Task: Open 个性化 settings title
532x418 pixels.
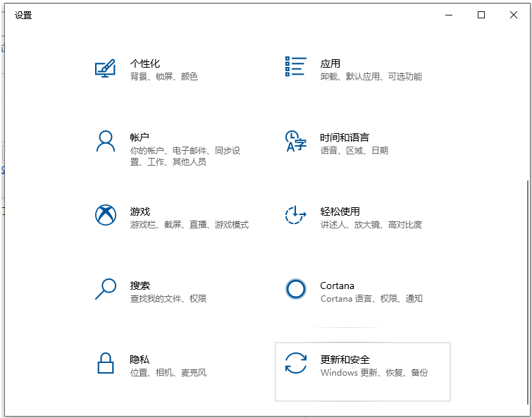Action: pos(145,63)
